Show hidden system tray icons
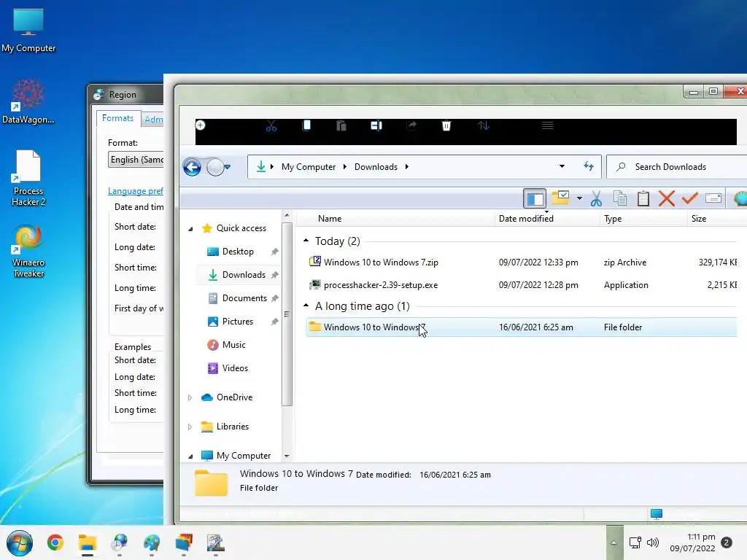The height and width of the screenshot is (560, 747). 614,542
